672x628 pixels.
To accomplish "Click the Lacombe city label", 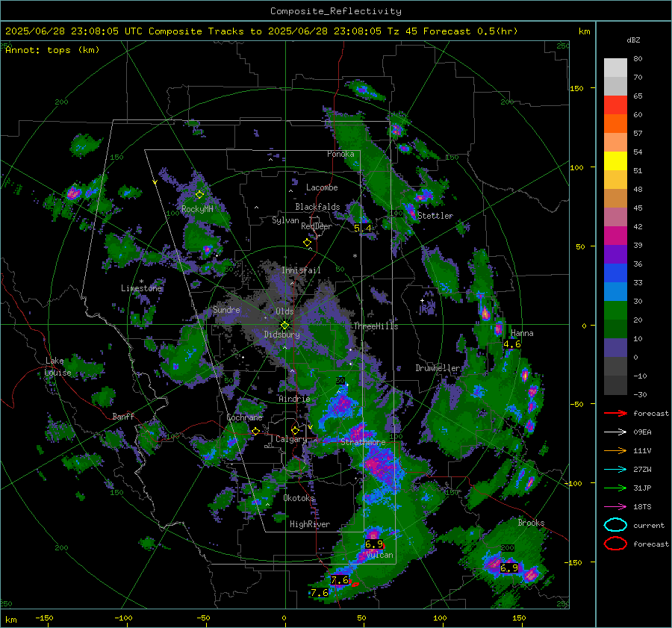I will (322, 187).
